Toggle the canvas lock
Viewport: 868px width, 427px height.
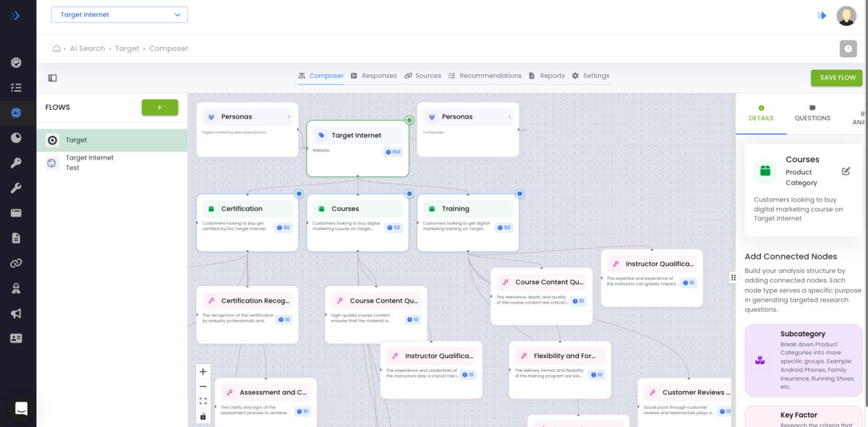(203, 417)
